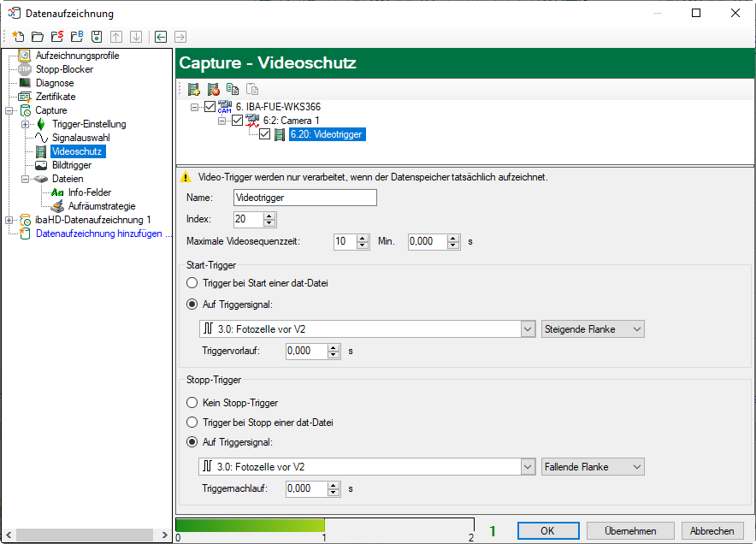Select Signalauswahl in the tree

coord(80,138)
